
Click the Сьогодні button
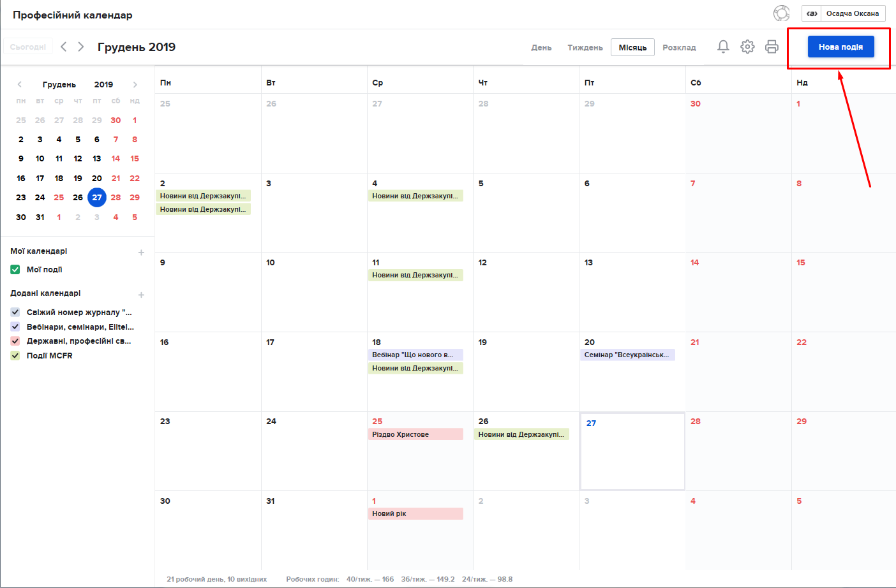[28, 47]
